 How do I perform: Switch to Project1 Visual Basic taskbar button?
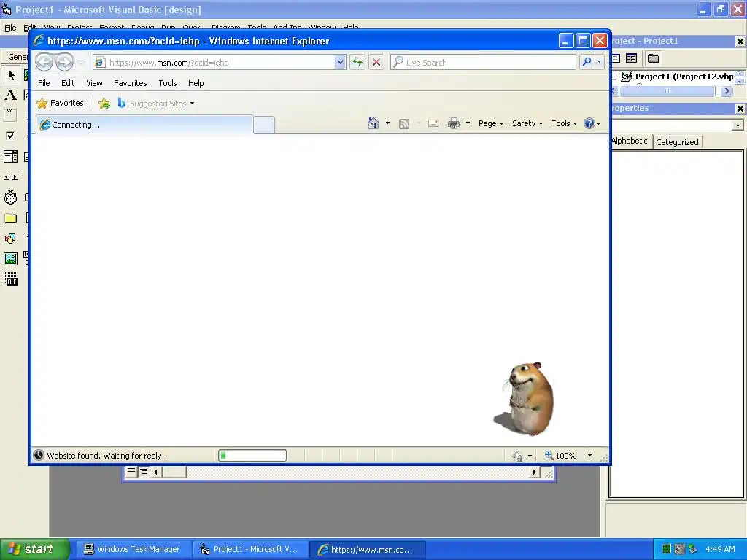(x=250, y=550)
